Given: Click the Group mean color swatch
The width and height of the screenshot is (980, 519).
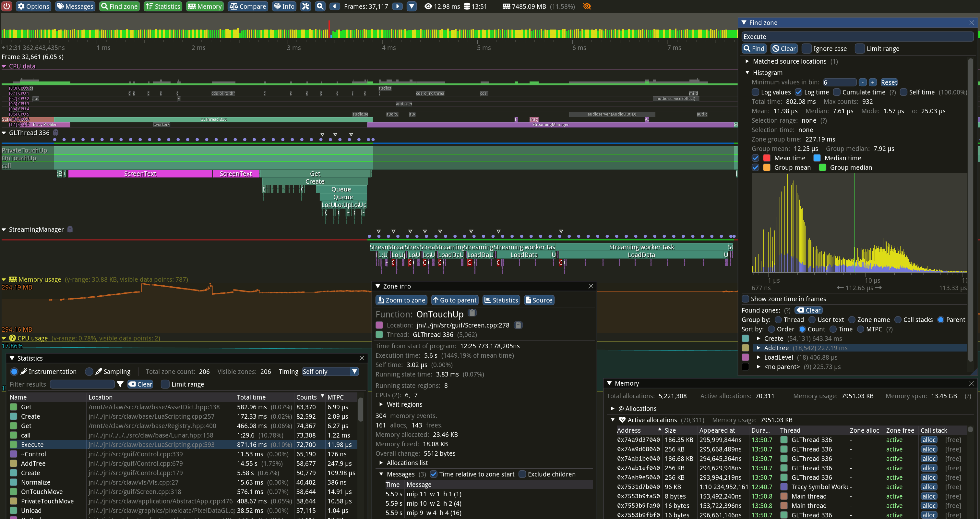Looking at the screenshot, I should pyautogui.click(x=767, y=167).
